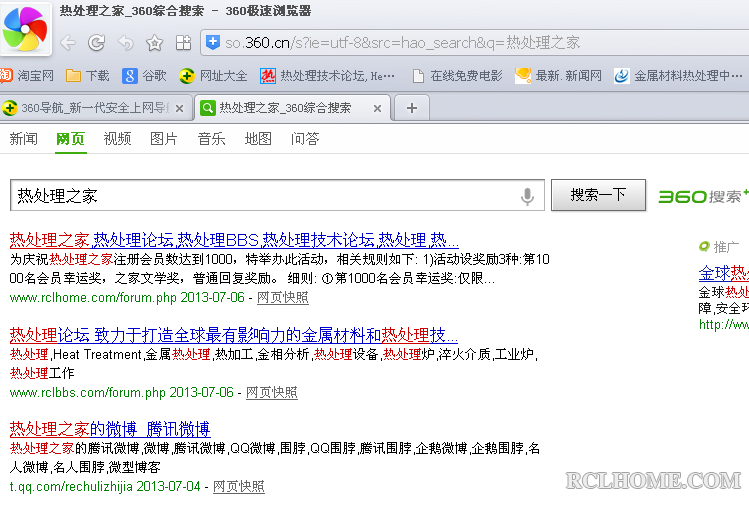Click the address bar URL field
Screen dimensions: 749x505
(475, 43)
